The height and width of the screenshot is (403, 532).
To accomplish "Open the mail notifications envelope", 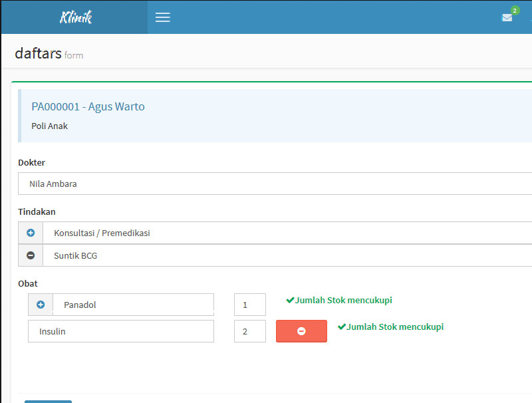I will tap(507, 18).
